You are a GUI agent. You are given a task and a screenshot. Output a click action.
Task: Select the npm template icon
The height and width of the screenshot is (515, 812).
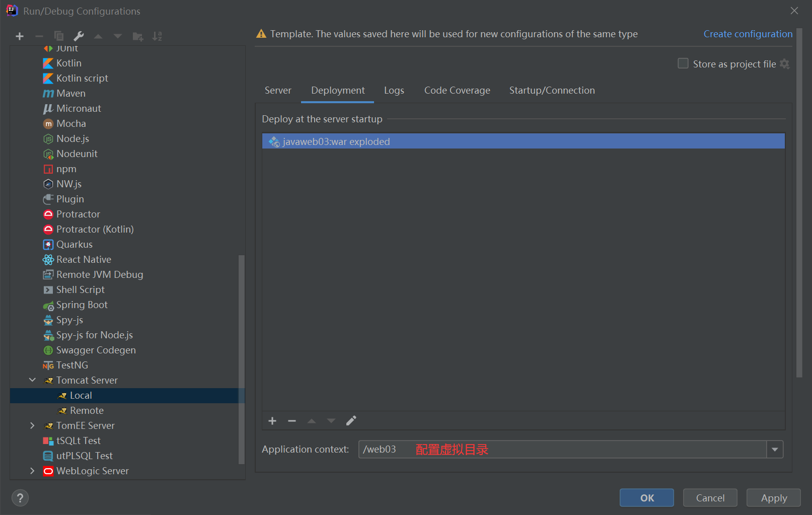click(48, 169)
